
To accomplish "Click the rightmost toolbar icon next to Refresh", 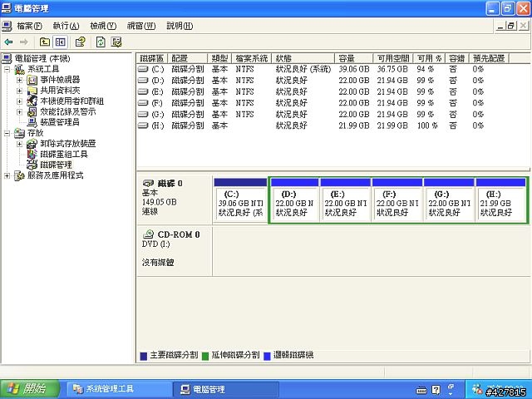I will tap(116, 42).
